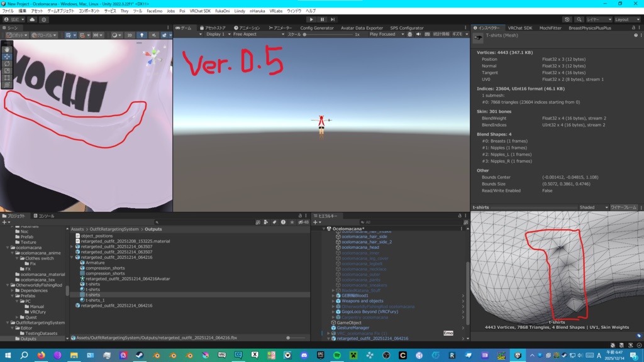Open the Play Focused dropdown
The height and width of the screenshot is (362, 644).
[386, 35]
